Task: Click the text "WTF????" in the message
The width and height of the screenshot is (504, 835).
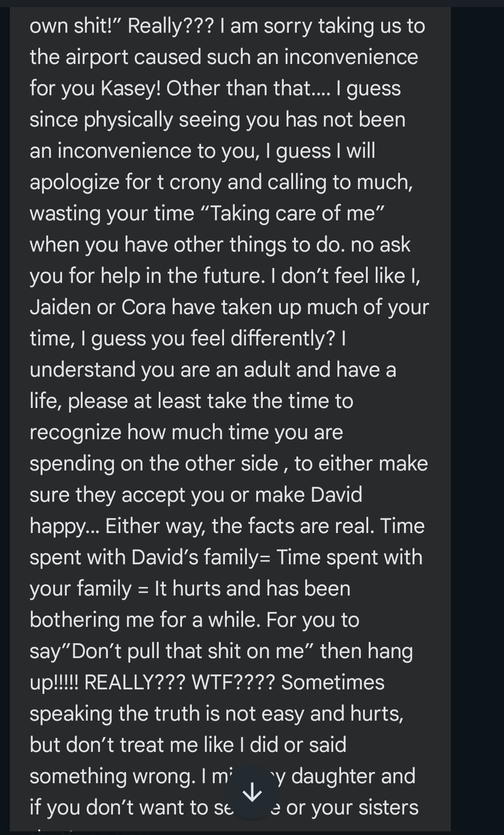Action: (x=233, y=682)
